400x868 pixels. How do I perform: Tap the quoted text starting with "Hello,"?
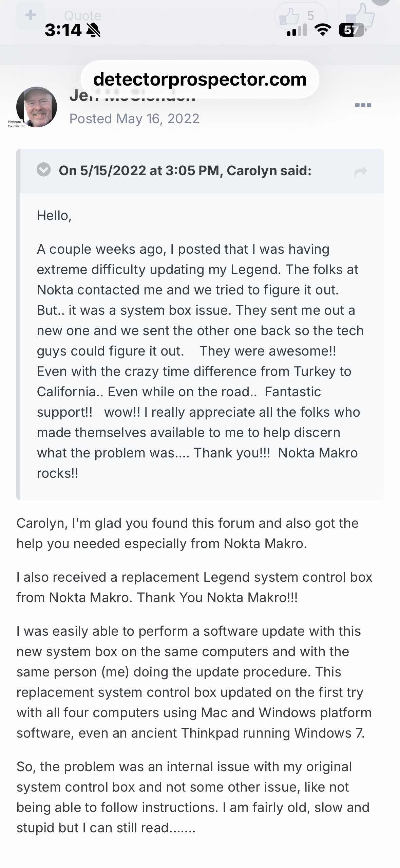(x=54, y=216)
